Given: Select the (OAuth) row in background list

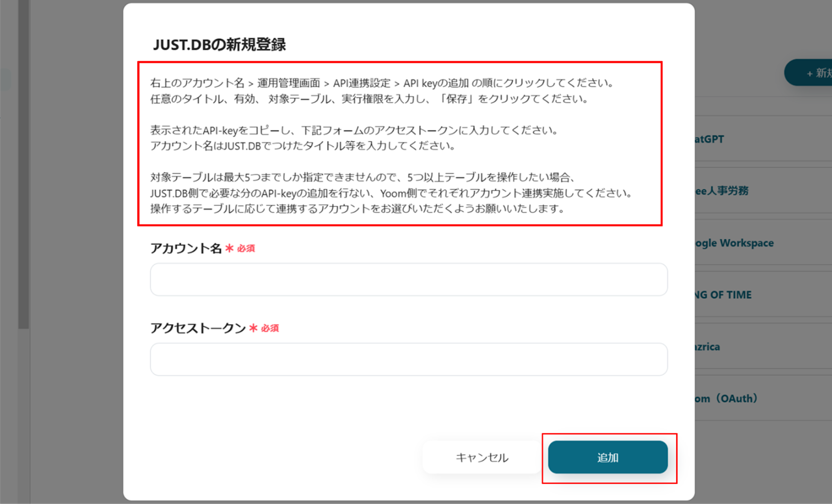Looking at the screenshot, I should point(763,399).
